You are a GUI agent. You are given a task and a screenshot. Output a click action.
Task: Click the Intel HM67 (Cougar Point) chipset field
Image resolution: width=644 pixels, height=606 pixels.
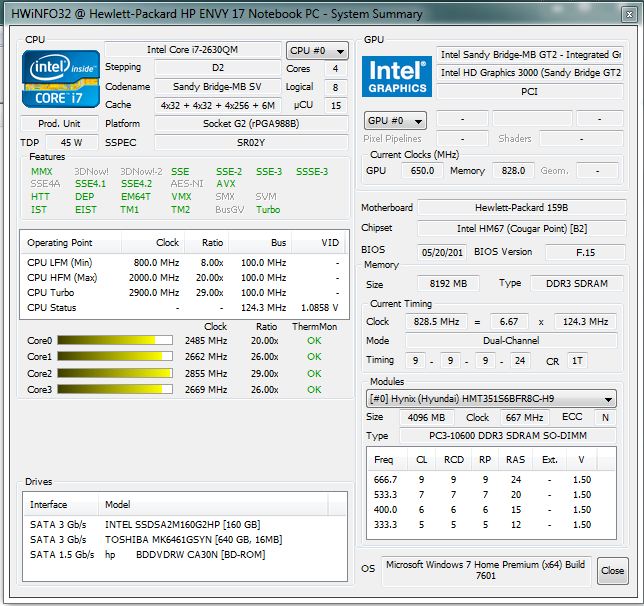pyautogui.click(x=522, y=228)
